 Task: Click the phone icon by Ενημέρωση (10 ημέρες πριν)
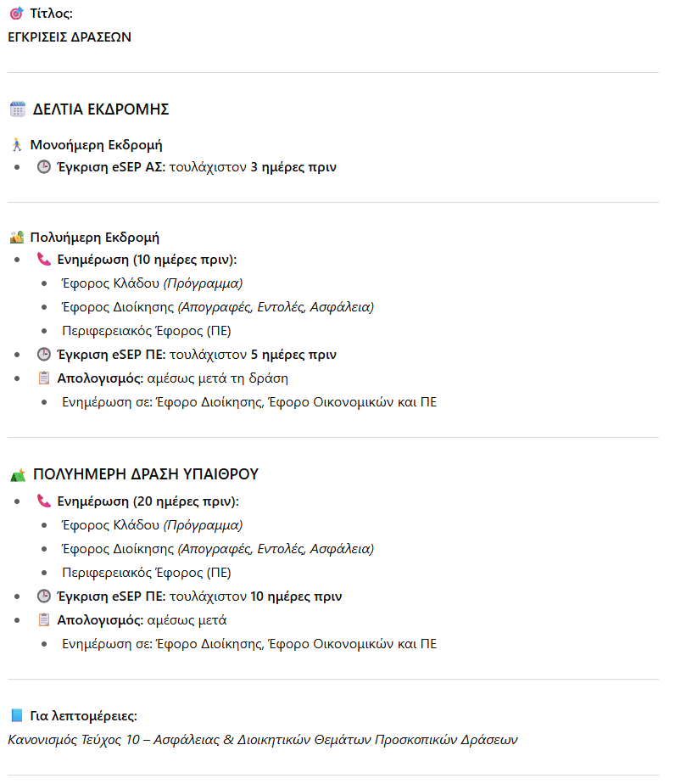pos(44,259)
